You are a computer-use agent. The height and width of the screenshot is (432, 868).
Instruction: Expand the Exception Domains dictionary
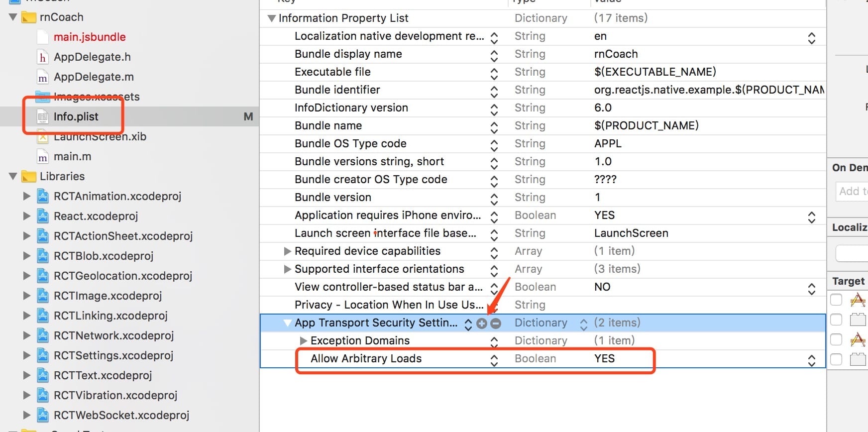(x=303, y=341)
